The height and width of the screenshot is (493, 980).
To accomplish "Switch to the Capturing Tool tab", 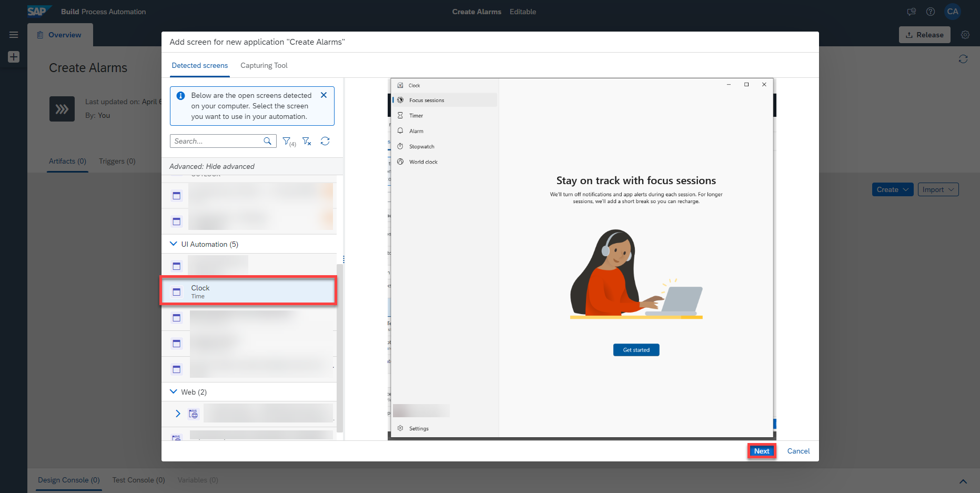I will (264, 65).
